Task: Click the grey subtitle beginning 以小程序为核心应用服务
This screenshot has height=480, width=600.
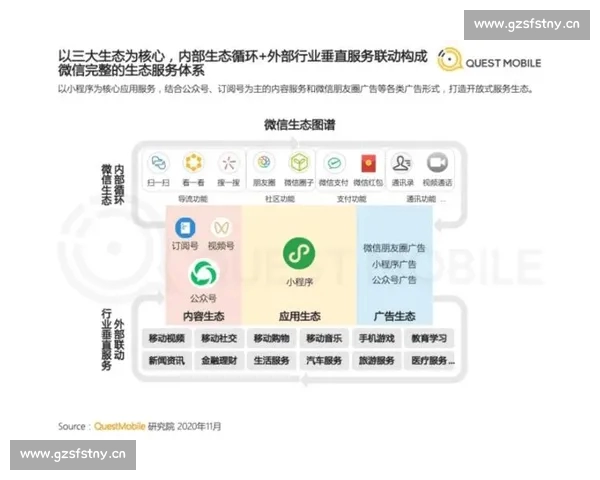Action: pyautogui.click(x=295, y=89)
